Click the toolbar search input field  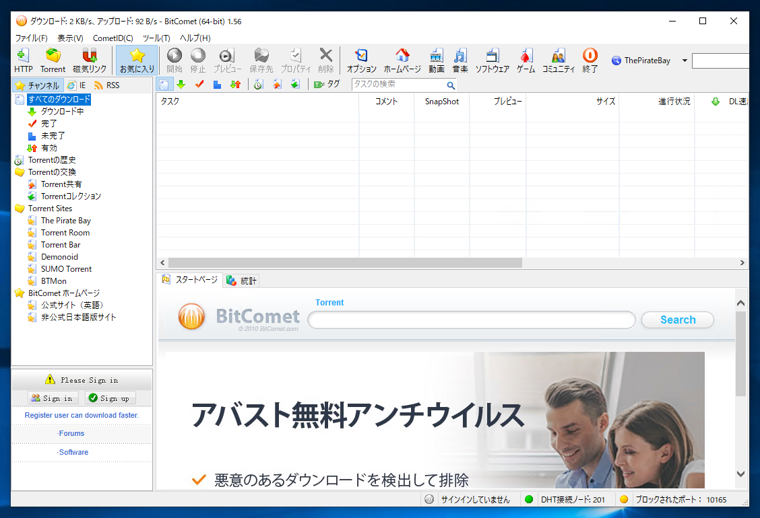click(x=720, y=61)
